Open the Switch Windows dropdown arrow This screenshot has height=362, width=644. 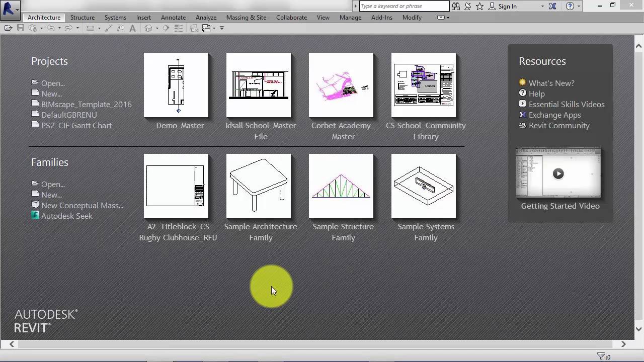pos(214,28)
